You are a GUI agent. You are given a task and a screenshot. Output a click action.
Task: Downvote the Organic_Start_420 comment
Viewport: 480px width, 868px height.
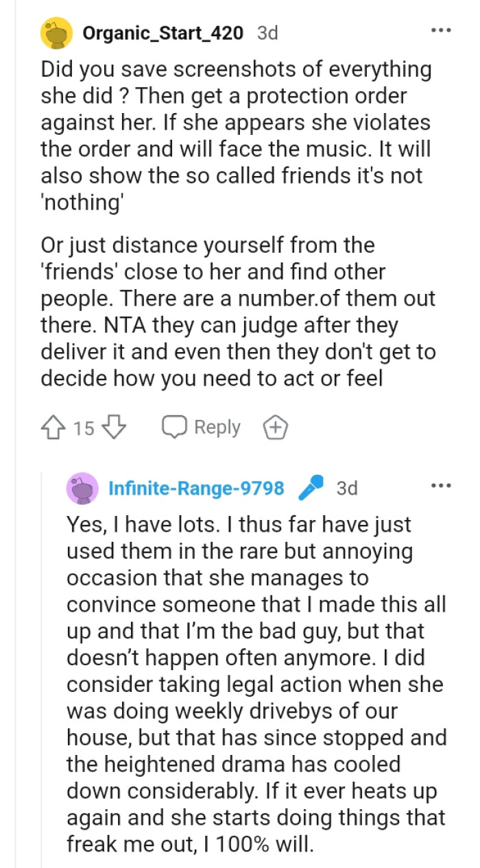point(114,428)
